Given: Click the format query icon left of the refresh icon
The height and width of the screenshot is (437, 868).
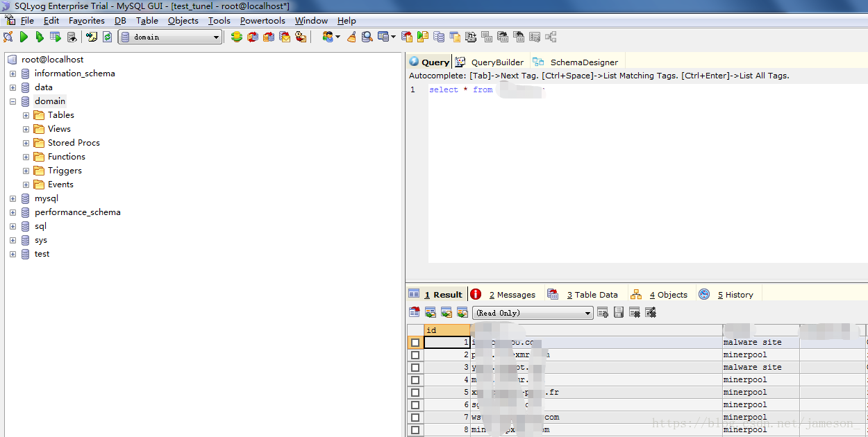Looking at the screenshot, I should [92, 37].
